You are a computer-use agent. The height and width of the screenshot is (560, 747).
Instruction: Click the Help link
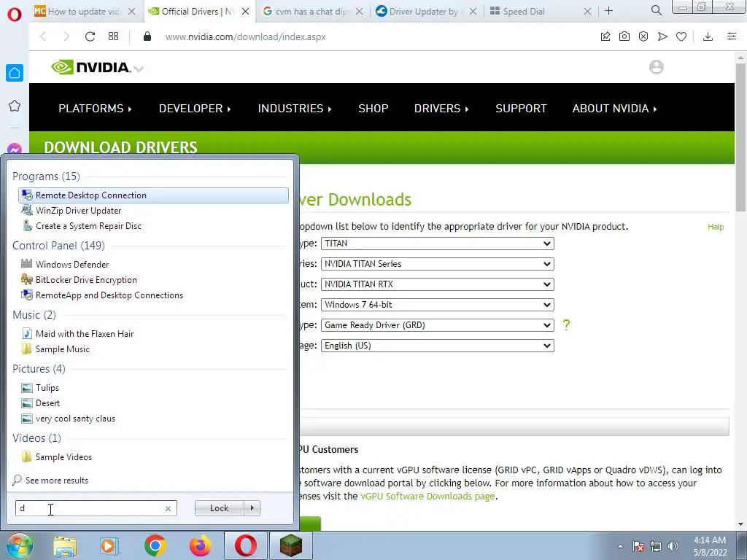pyautogui.click(x=715, y=227)
